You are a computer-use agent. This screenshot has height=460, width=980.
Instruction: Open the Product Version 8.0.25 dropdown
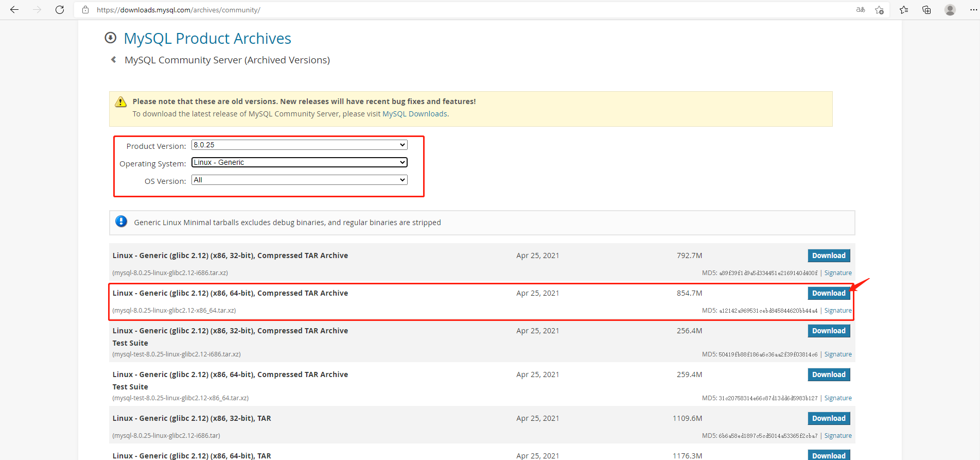[300, 145]
